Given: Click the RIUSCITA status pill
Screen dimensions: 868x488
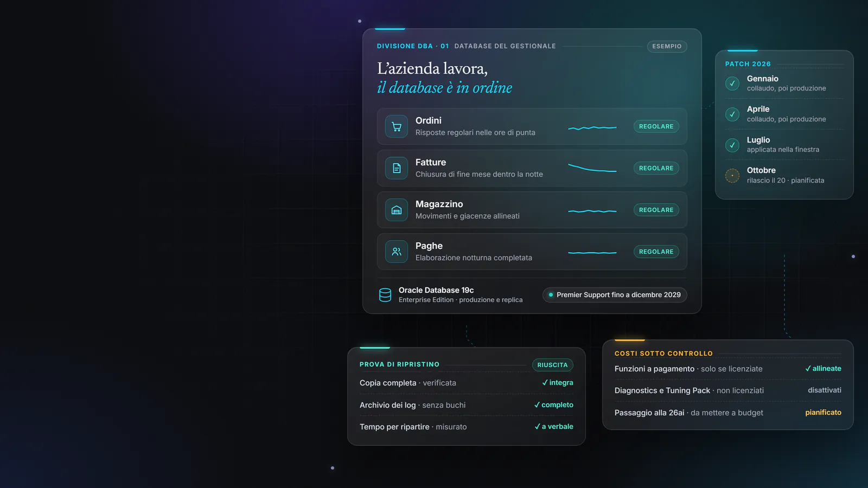Looking at the screenshot, I should tap(552, 365).
